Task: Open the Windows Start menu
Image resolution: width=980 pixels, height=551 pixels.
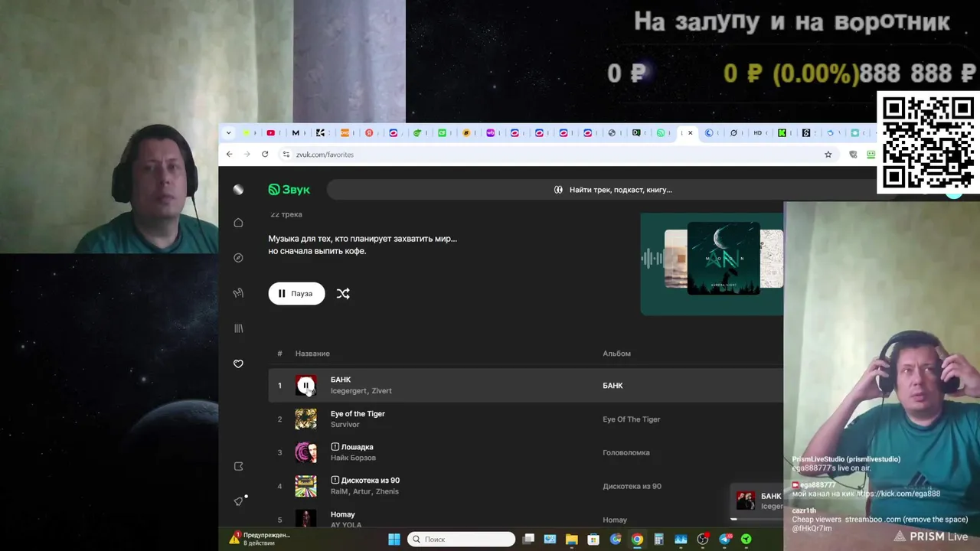Action: pos(394,540)
